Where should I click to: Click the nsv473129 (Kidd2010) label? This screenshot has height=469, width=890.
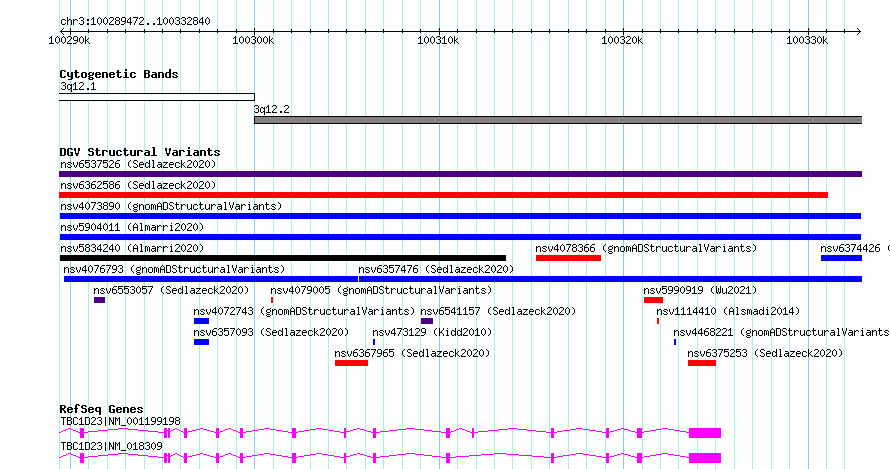pyautogui.click(x=432, y=332)
